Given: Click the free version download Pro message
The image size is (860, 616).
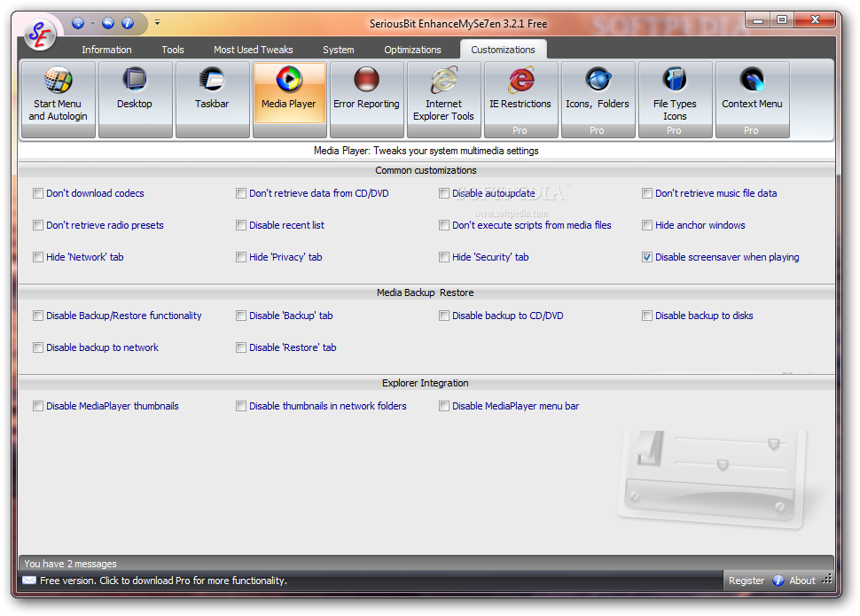Looking at the screenshot, I should pyautogui.click(x=163, y=581).
